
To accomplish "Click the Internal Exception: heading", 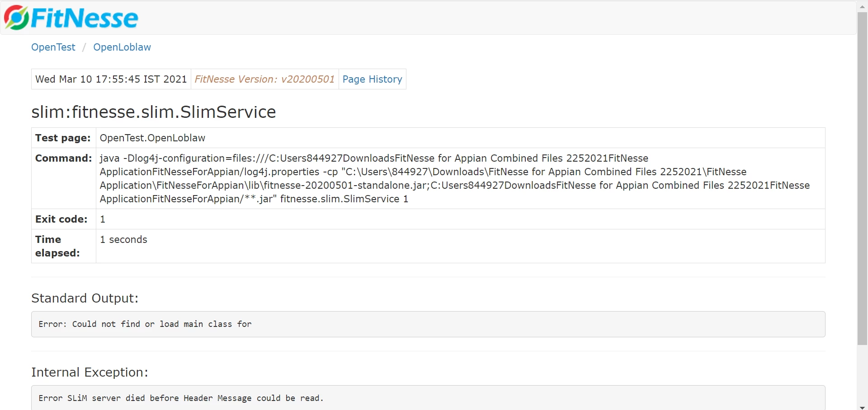I will (x=90, y=373).
